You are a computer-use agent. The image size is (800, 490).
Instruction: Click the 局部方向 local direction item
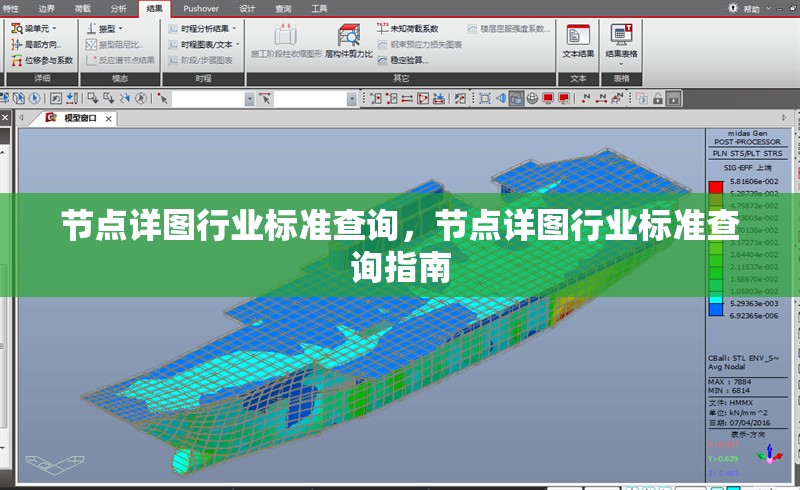42,44
